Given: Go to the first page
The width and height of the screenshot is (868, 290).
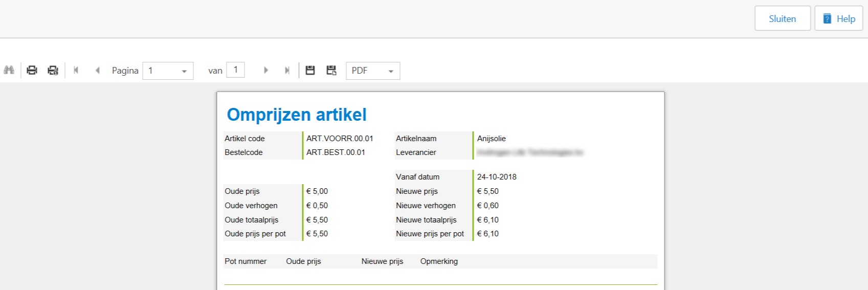Looking at the screenshot, I should click(x=76, y=70).
